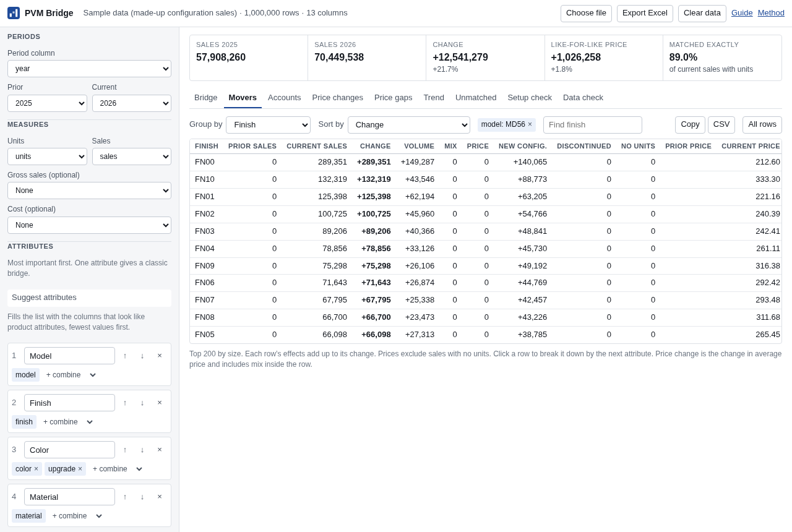Move Finish attribute down with arrow
This screenshot has height=532, width=792.
[142, 403]
